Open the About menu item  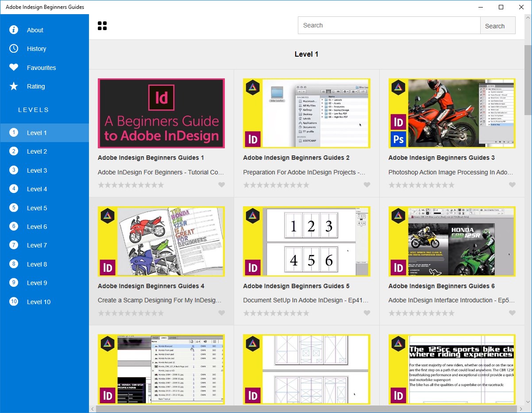(44, 30)
